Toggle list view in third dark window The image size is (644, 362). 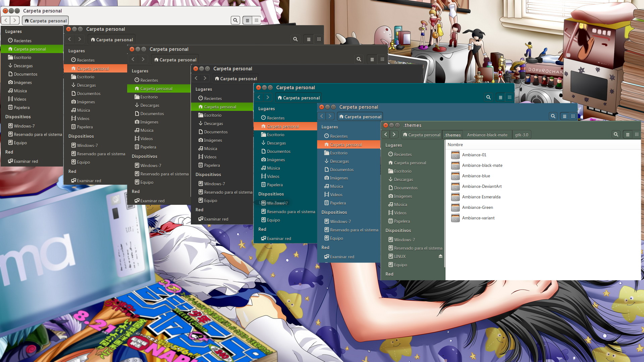coord(372,59)
